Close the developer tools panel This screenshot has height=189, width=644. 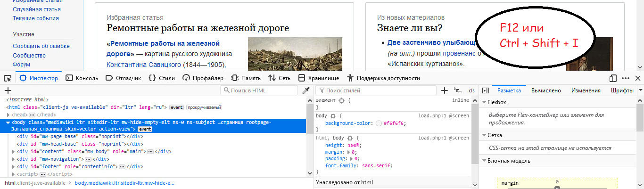pyautogui.click(x=638, y=78)
